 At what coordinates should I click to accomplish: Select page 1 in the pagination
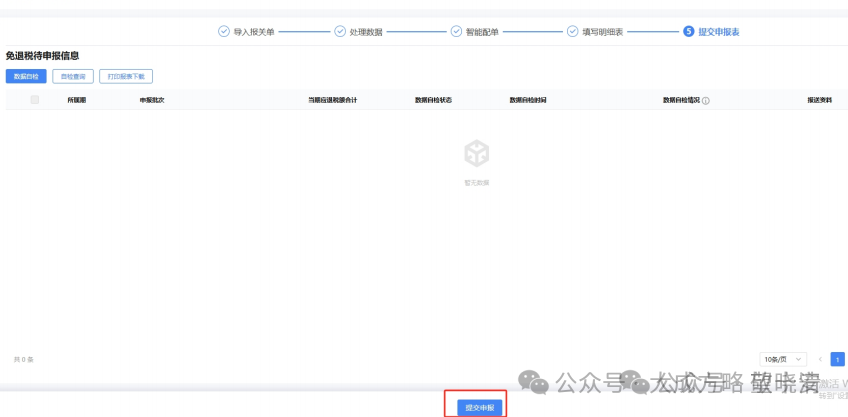tap(838, 359)
